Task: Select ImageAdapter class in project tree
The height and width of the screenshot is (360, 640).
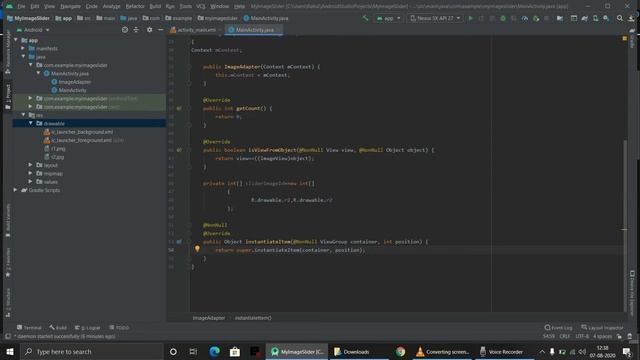Action: point(75,82)
